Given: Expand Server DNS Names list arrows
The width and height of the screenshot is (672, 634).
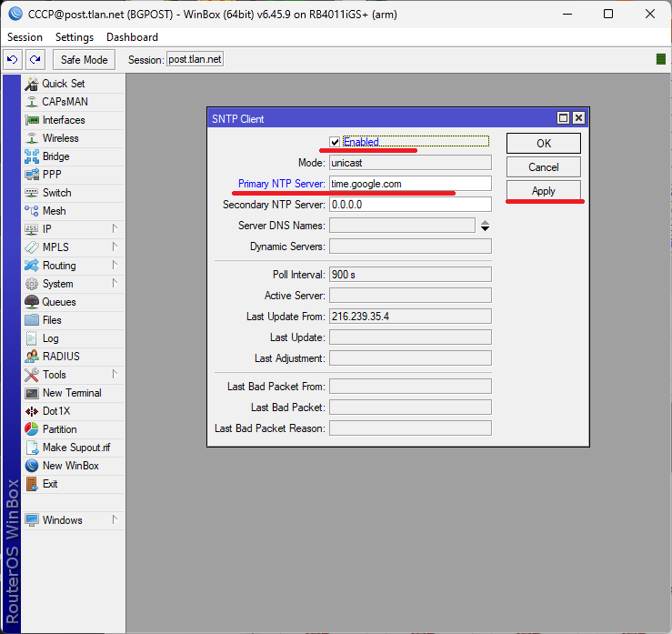Looking at the screenshot, I should tap(486, 226).
